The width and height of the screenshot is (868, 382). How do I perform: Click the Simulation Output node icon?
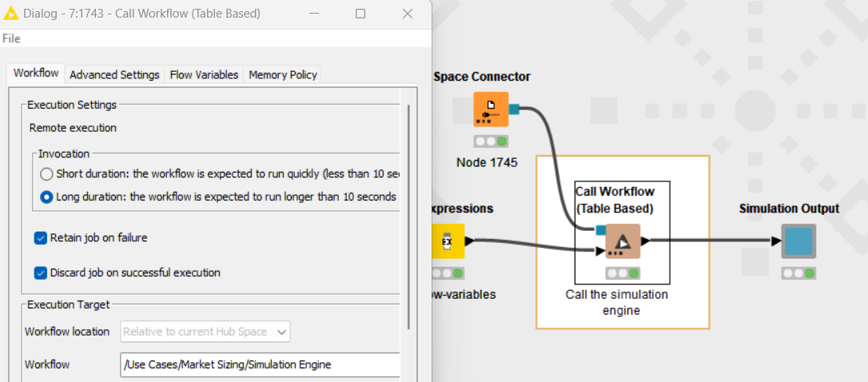point(798,241)
